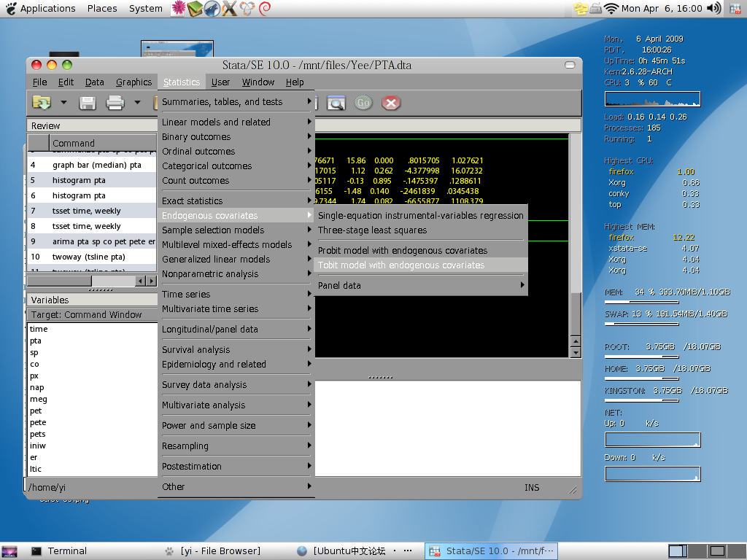Open Postestimation submenu
This screenshot has width=747, height=560.
pyautogui.click(x=236, y=466)
